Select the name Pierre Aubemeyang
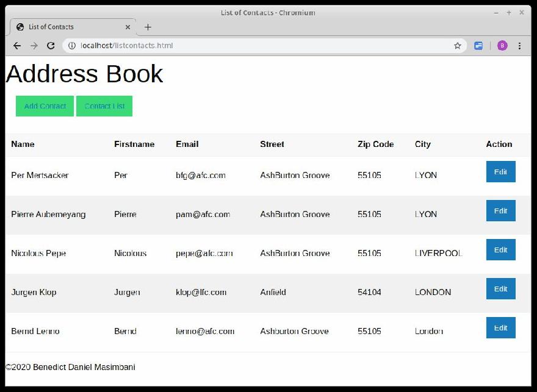Image resolution: width=537 pixels, height=392 pixels. pos(48,214)
